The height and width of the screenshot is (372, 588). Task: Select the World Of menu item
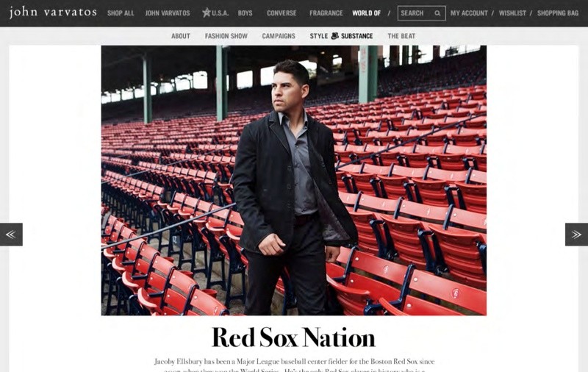pos(366,13)
